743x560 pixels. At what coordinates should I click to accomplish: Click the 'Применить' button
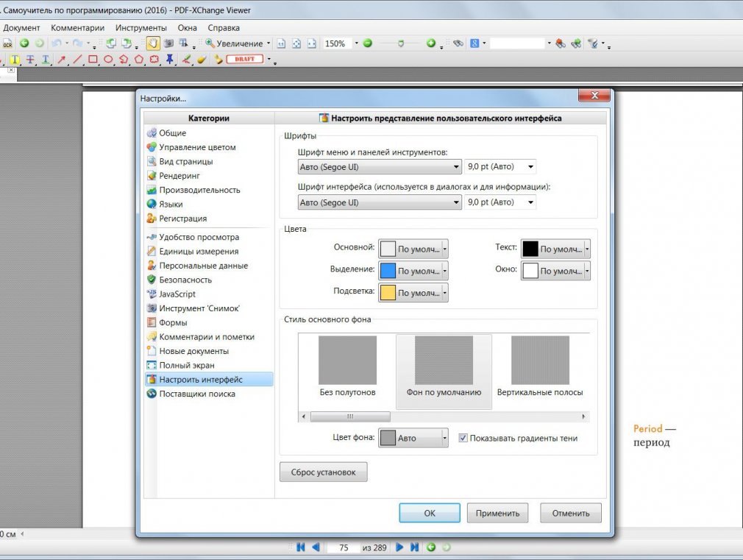497,513
